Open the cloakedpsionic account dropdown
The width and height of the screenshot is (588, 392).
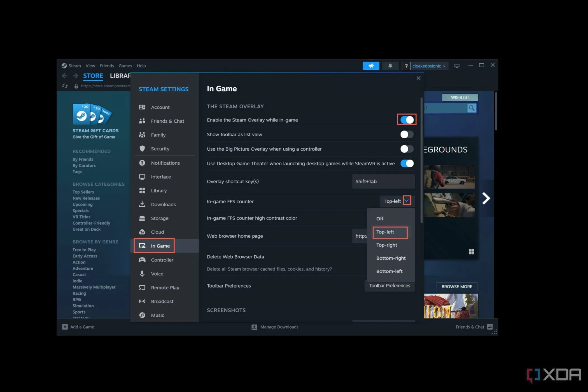pyautogui.click(x=428, y=66)
